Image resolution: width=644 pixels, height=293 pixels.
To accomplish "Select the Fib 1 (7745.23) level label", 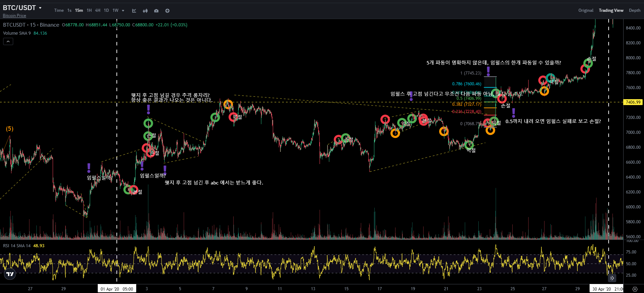I will tap(471, 73).
